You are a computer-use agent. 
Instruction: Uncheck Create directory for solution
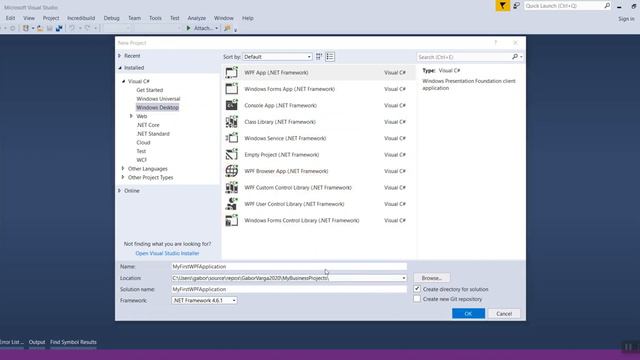pos(417,289)
